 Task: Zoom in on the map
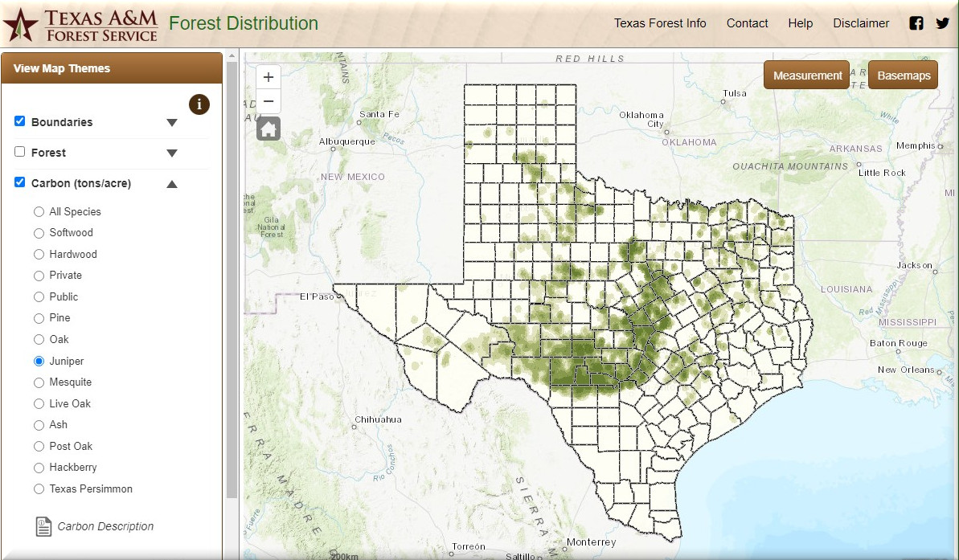[268, 77]
